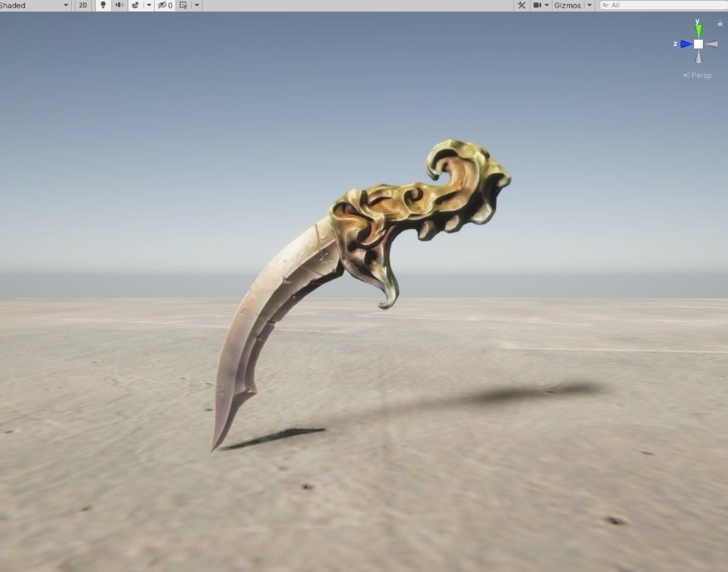Open the search filter magnifier menu
Image resolution: width=728 pixels, height=572 pixels.
click(x=605, y=6)
